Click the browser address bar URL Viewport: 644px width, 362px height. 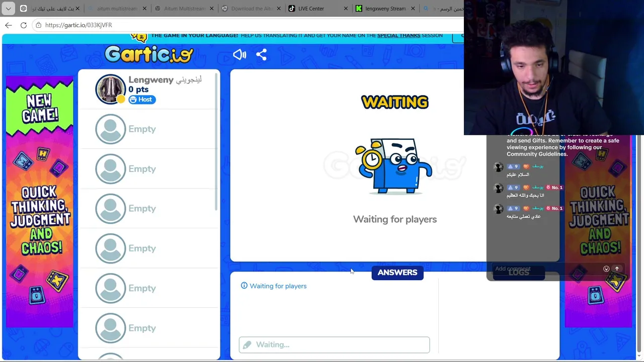tap(78, 25)
